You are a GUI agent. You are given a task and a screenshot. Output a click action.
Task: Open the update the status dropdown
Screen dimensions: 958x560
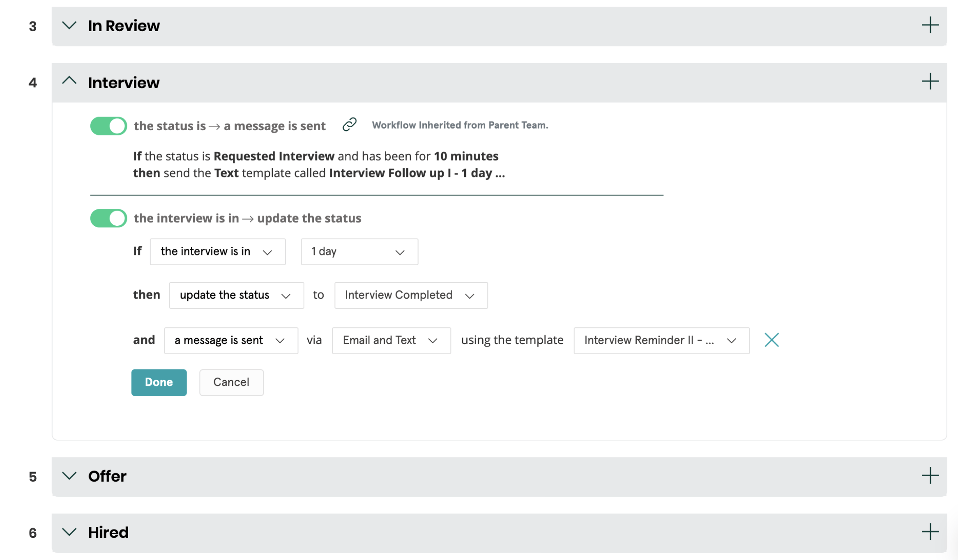pyautogui.click(x=236, y=295)
